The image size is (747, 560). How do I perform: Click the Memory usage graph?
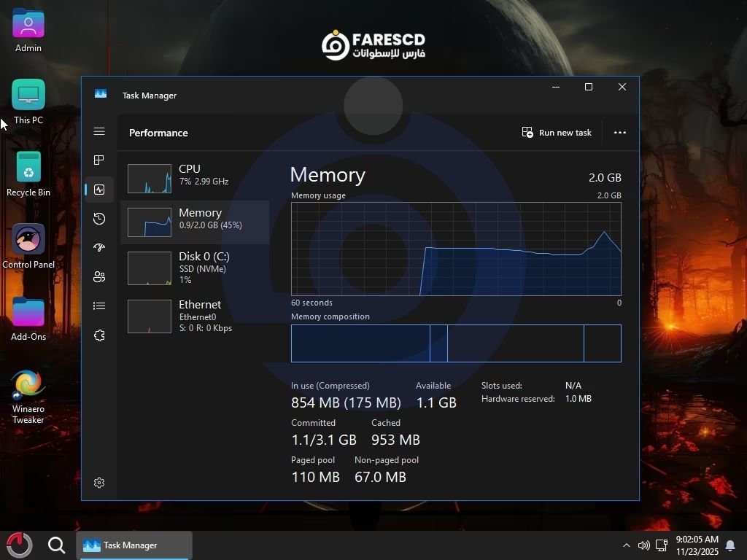coord(456,249)
